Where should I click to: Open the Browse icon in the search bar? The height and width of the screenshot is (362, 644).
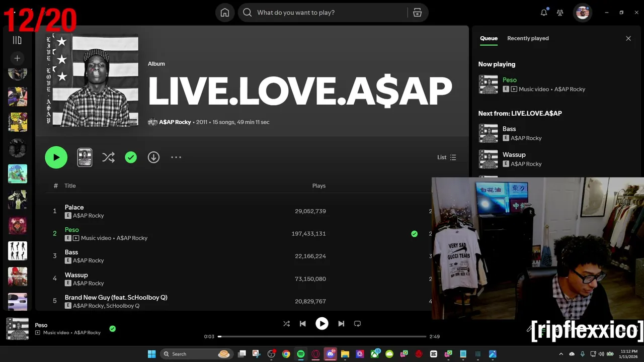[x=417, y=13]
